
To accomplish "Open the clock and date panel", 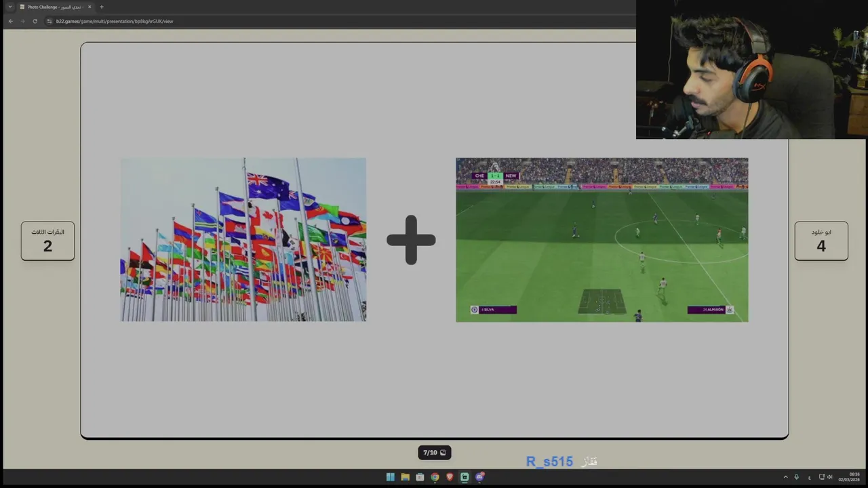I will pyautogui.click(x=850, y=477).
